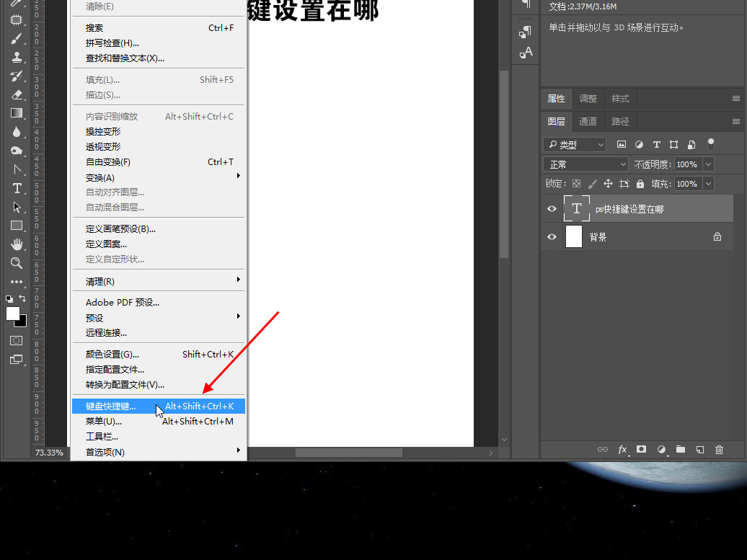Select the Brush tool
Screen dimensions: 747x560
16,39
